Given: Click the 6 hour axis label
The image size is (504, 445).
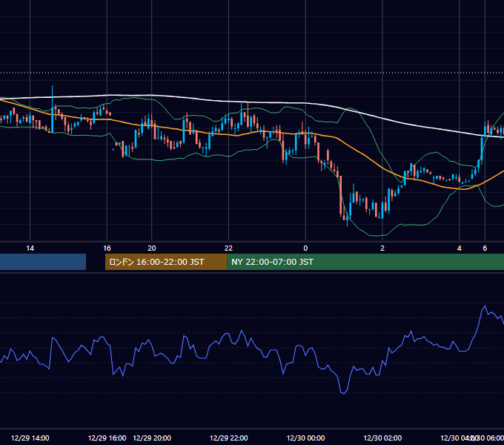Looking at the screenshot, I should (485, 248).
